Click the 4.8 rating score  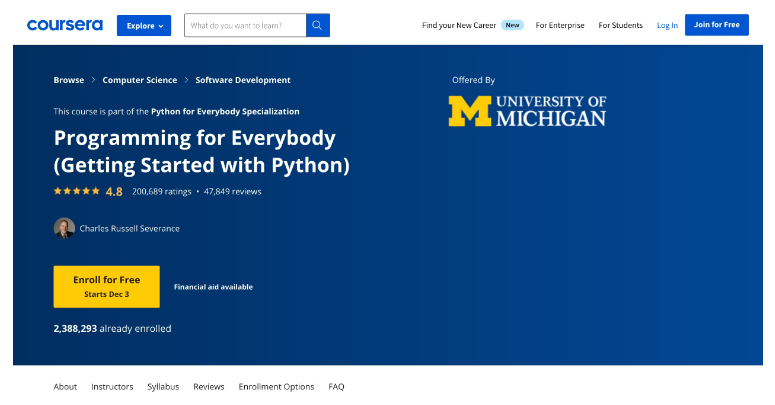pos(114,192)
